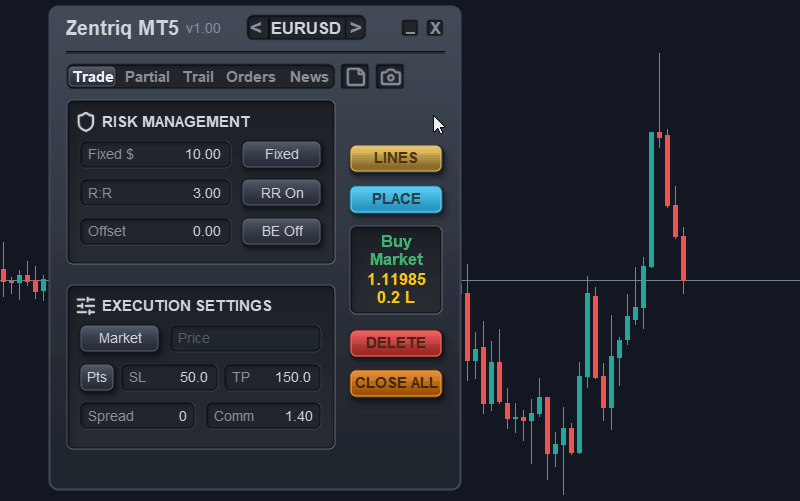Edit the Fixed $ amount field

point(156,155)
